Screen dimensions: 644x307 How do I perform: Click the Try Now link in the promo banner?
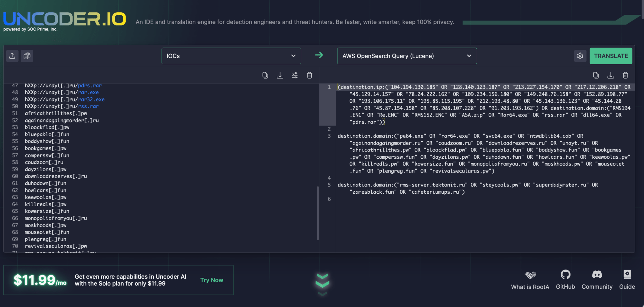pyautogui.click(x=212, y=280)
